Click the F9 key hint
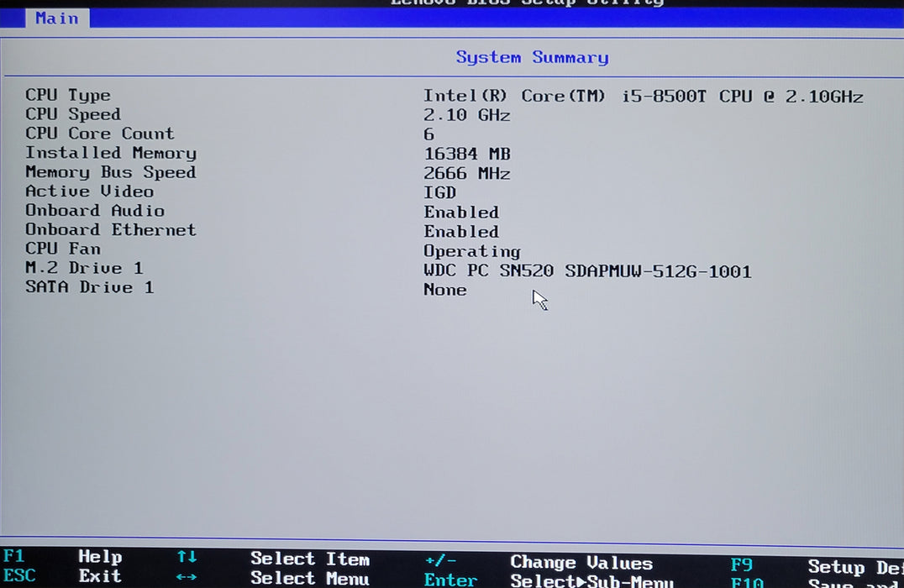The width and height of the screenshot is (904, 588). point(741,565)
